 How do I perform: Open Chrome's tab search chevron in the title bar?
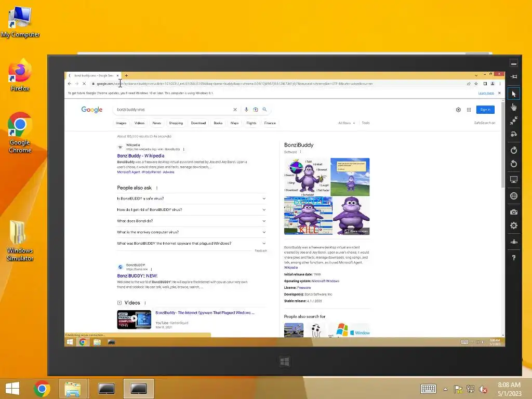[476, 75]
